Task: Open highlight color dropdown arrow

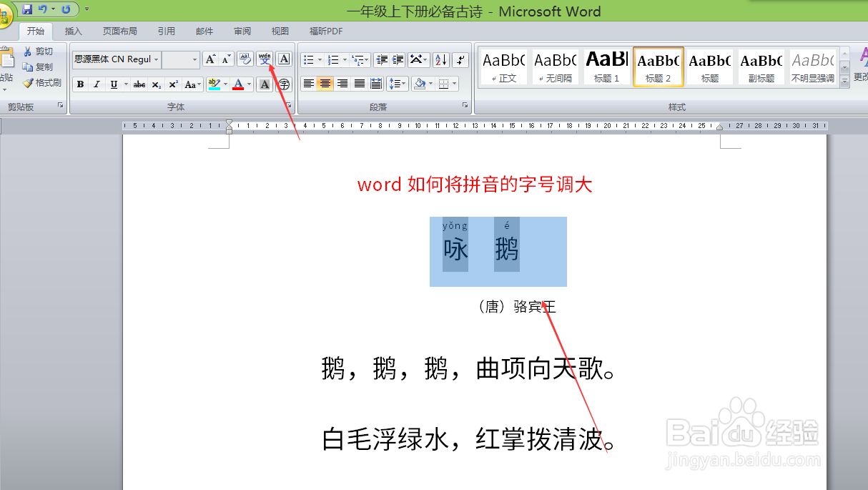Action: pyautogui.click(x=225, y=84)
